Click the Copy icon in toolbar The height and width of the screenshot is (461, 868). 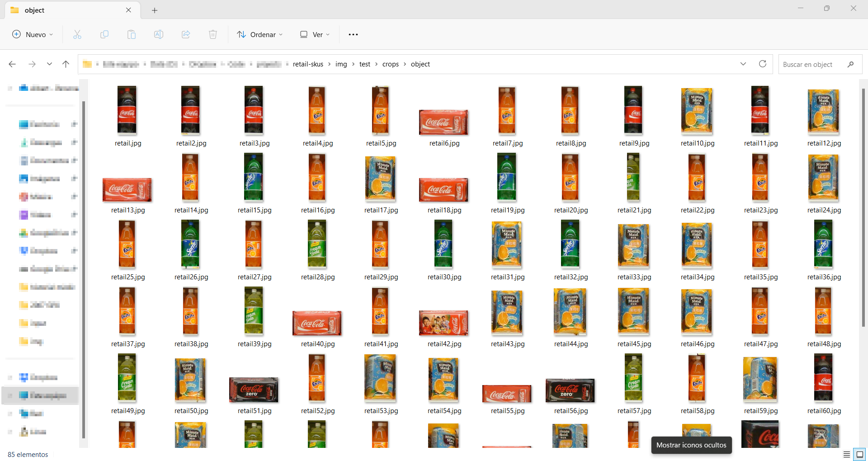tap(104, 34)
